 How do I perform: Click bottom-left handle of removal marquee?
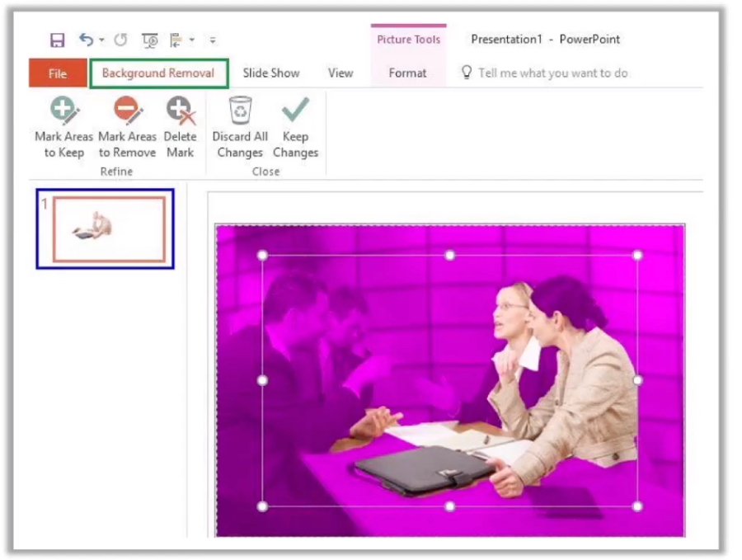(262, 506)
